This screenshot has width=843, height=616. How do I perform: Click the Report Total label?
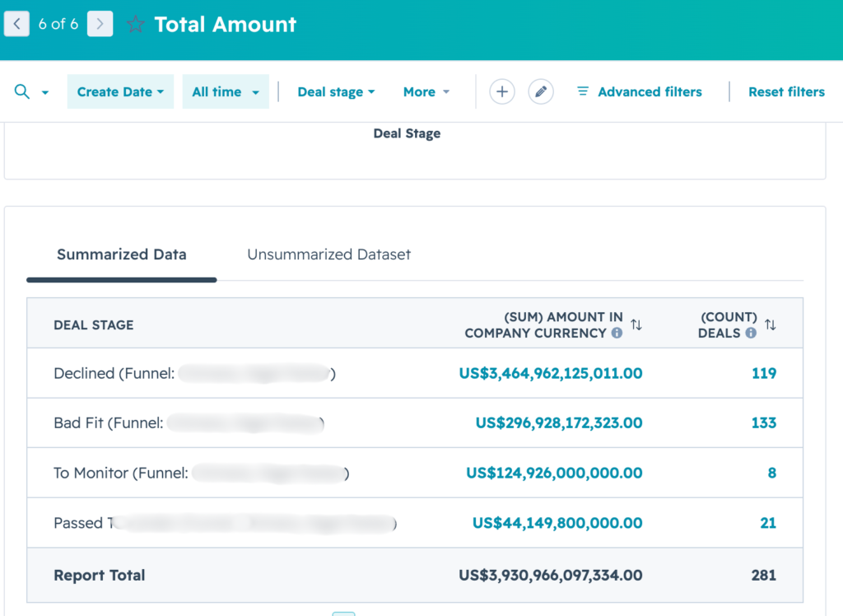100,575
